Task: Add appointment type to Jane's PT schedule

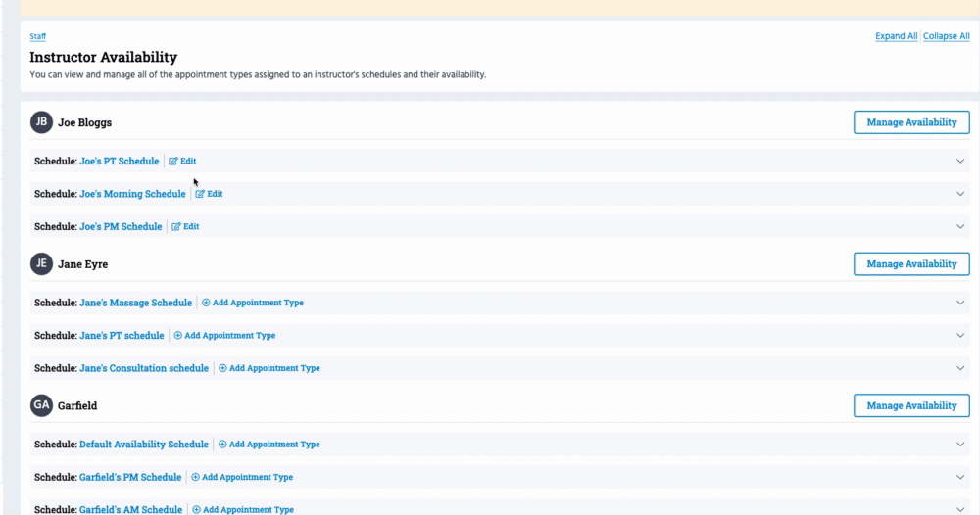Action: click(224, 336)
